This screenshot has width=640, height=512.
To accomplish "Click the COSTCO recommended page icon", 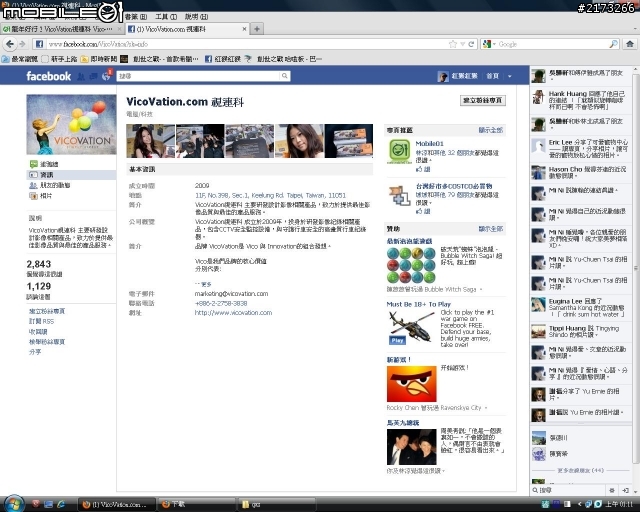I will point(399,195).
